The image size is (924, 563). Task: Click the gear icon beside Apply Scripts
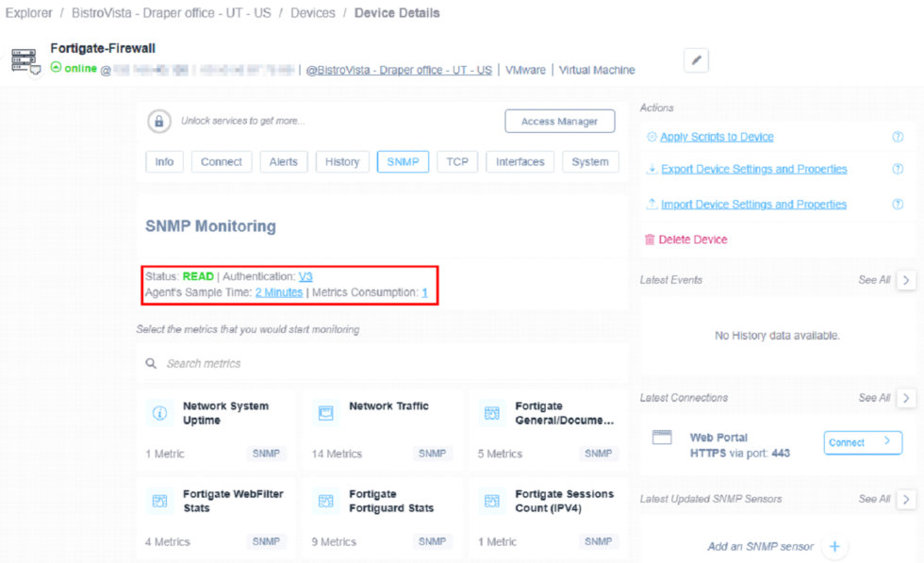click(x=652, y=137)
